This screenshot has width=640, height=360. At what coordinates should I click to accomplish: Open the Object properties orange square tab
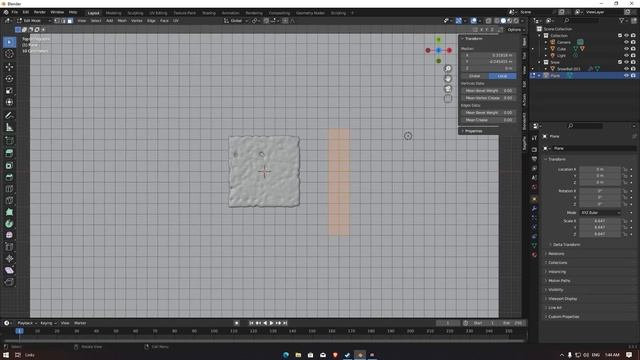(534, 199)
